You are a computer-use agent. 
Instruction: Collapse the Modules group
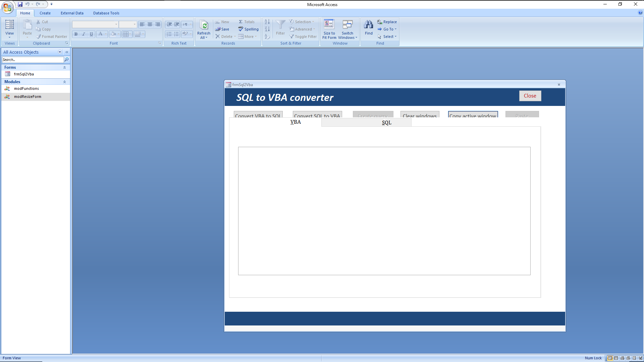click(64, 82)
